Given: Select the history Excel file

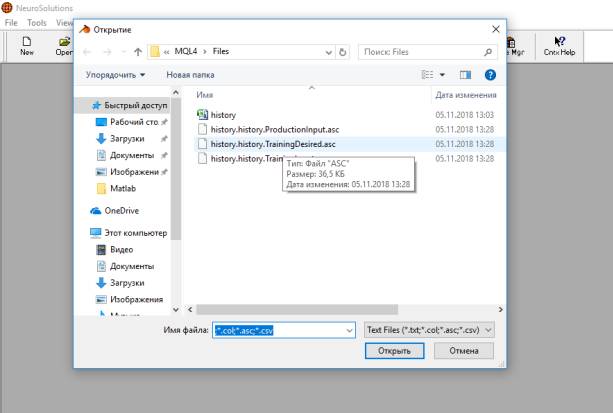Looking at the screenshot, I should [x=223, y=115].
